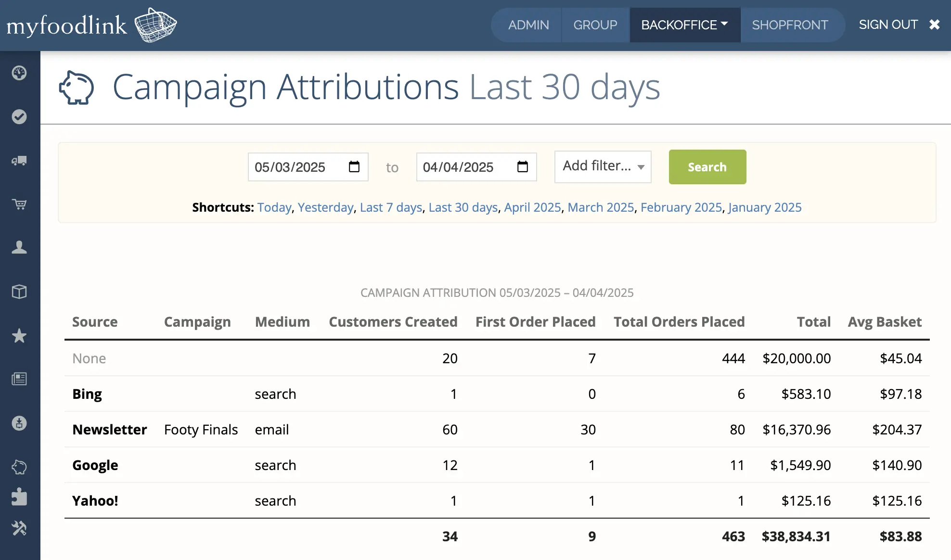
Task: Select the Newsletter source row
Action: (497, 430)
